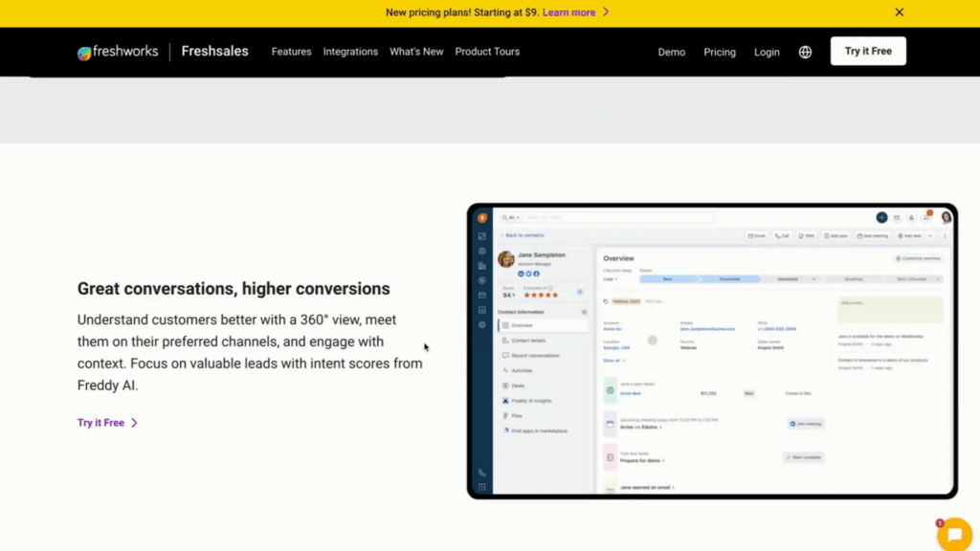The height and width of the screenshot is (551, 980).
Task: Open the contacts icon in mockup sidebar
Action: tap(482, 252)
